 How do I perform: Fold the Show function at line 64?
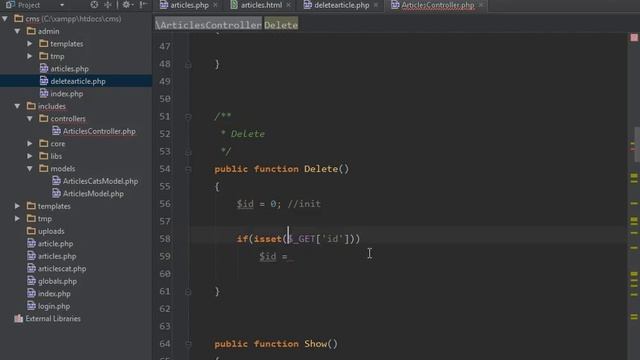click(x=188, y=344)
